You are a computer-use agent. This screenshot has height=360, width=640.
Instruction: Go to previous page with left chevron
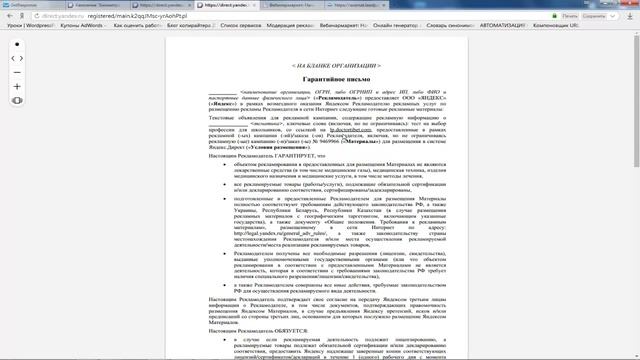(x=13, y=58)
